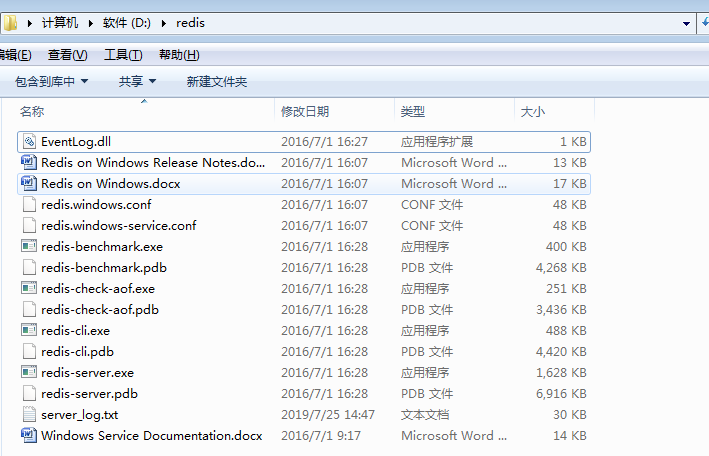Viewport: 709px width, 456px height.
Task: Click the redis.windows-service.conf file icon
Action: point(29,225)
